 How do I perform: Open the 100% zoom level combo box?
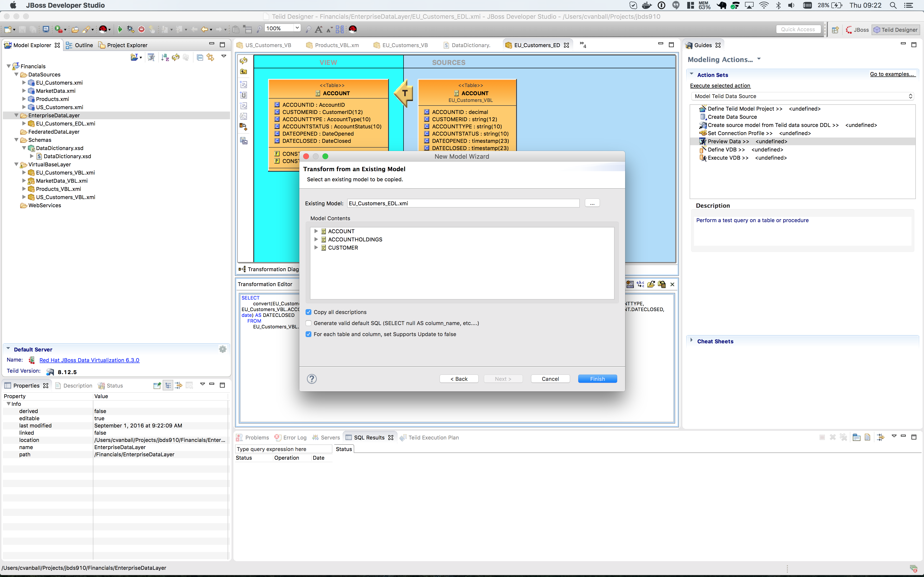click(x=297, y=28)
